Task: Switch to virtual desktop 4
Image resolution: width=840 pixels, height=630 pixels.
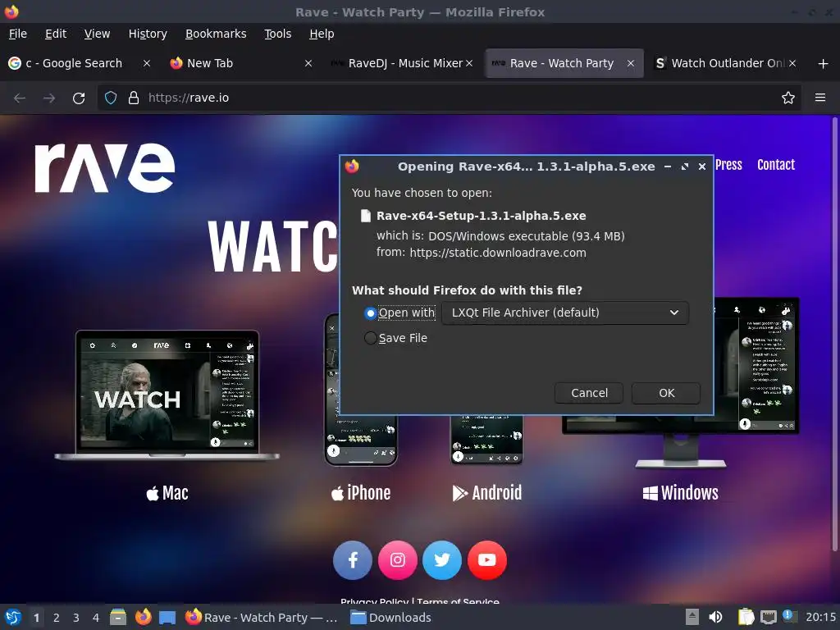Action: [x=96, y=618]
